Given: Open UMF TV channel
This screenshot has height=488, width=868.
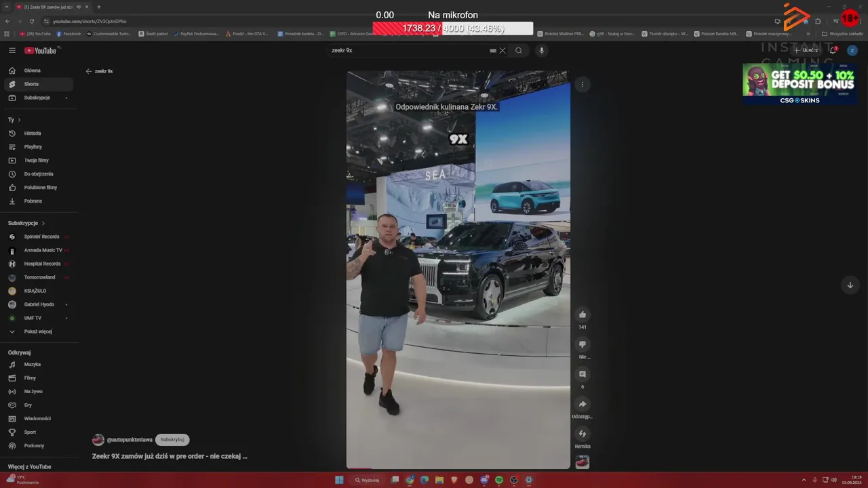Looking at the screenshot, I should pos(39,318).
